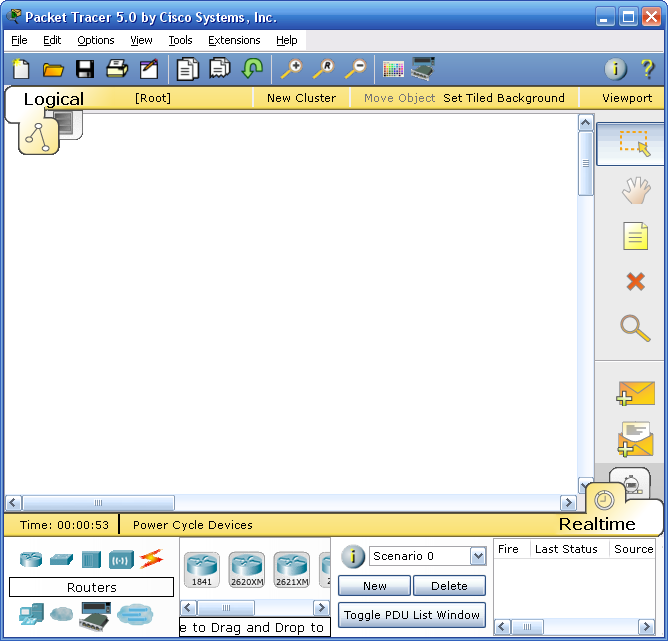Undo with the green arrow icon
668x641 pixels.
[252, 69]
